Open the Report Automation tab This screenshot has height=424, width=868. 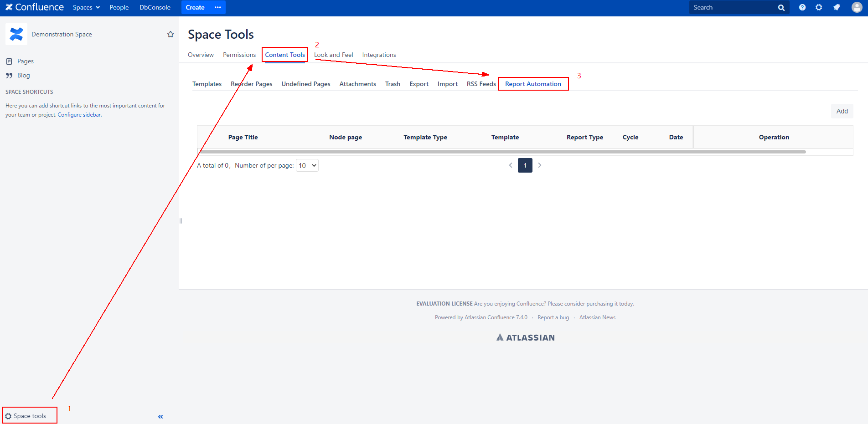tap(533, 84)
